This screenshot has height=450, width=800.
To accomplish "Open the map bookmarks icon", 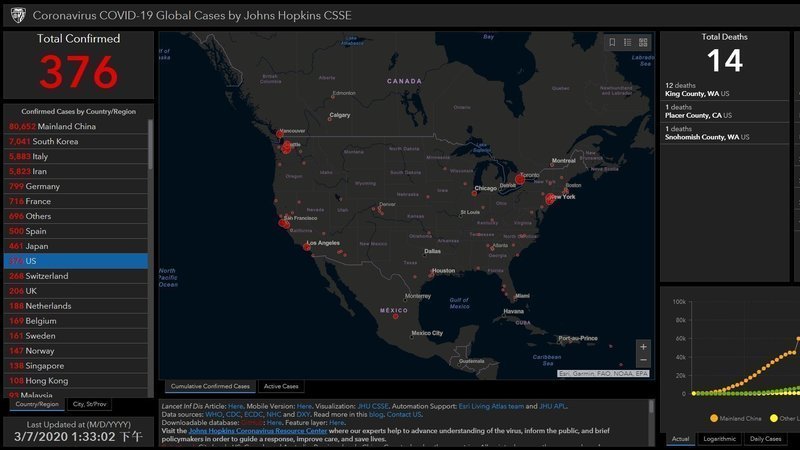I will tap(612, 42).
